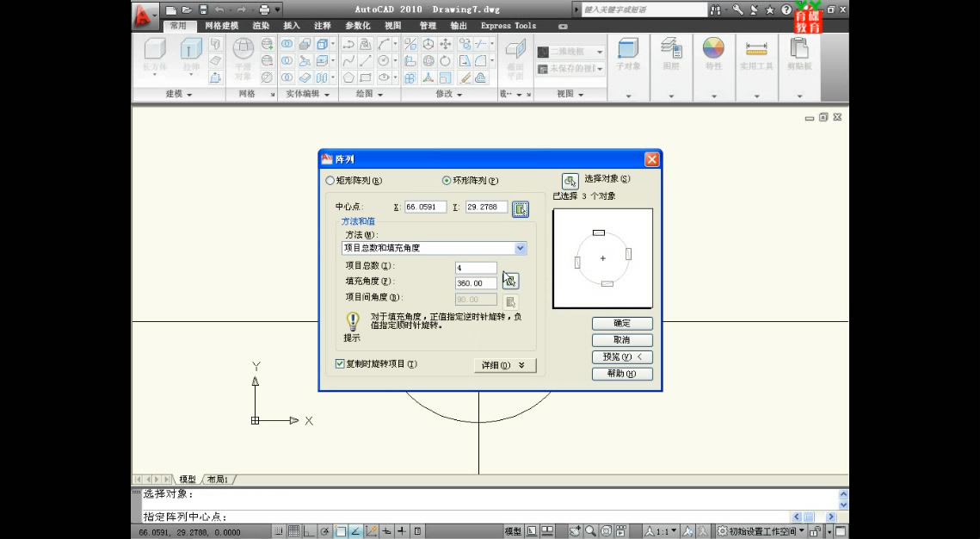Click the pick fill angle button
Screen dimensions: 980x539
click(x=510, y=281)
